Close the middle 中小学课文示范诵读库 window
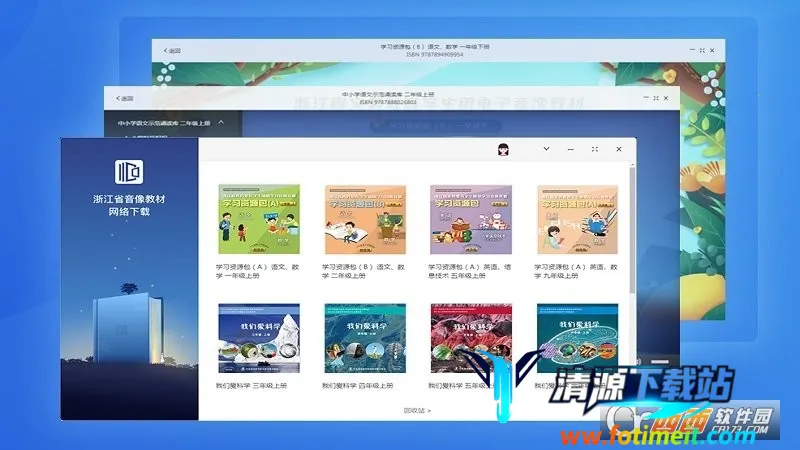Image resolution: width=800 pixels, height=450 pixels. pyautogui.click(x=665, y=97)
